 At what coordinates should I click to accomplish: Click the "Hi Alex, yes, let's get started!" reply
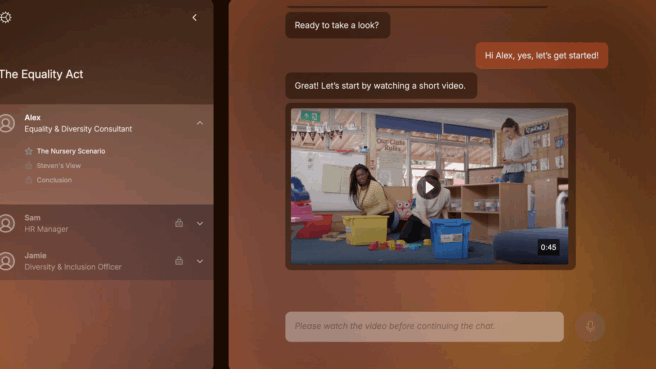[541, 55]
